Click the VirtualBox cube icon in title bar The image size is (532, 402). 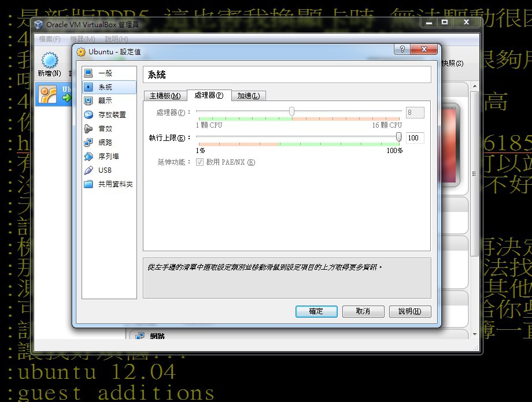coord(39,24)
